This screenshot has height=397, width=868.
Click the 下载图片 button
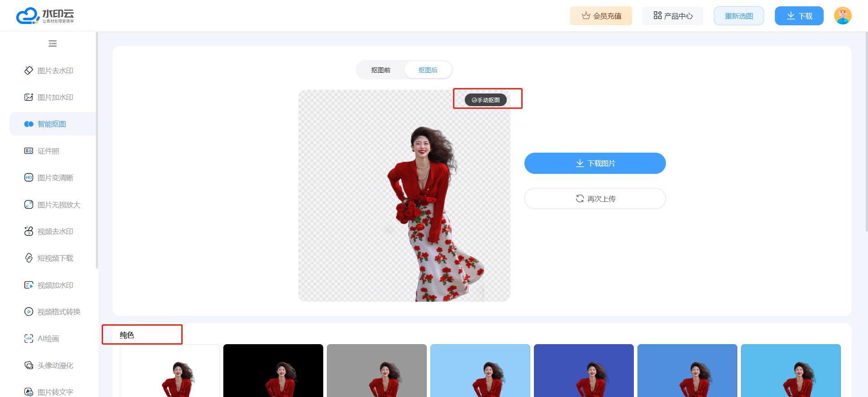[595, 163]
